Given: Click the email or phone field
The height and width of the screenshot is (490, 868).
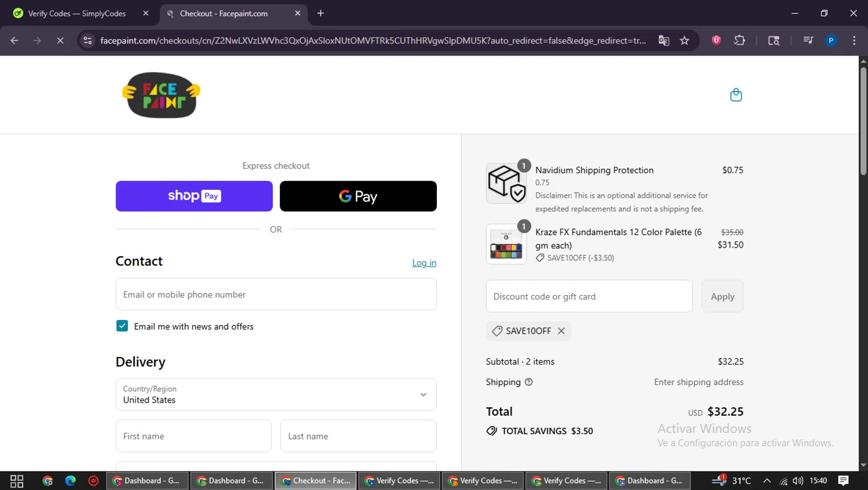Looking at the screenshot, I should click(276, 294).
